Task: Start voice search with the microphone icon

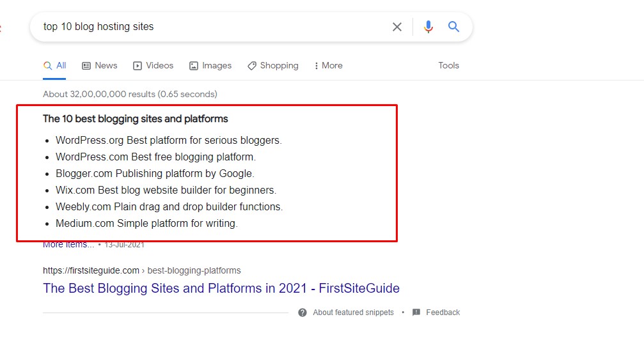Action: point(428,27)
